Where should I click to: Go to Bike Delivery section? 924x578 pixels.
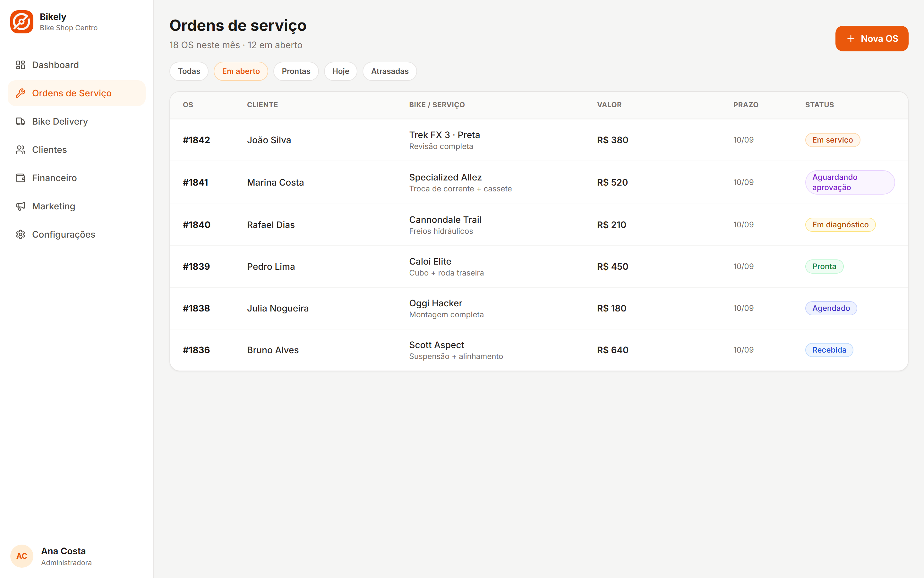coord(76,122)
